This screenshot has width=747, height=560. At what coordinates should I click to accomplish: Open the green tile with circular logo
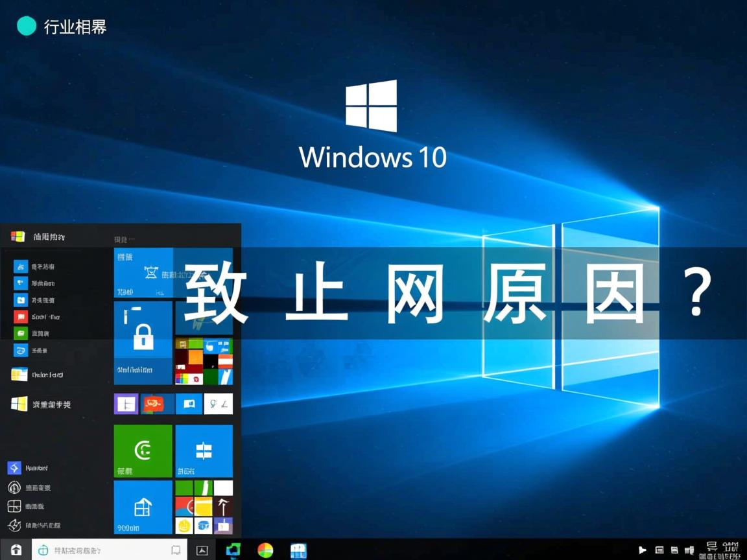tap(143, 450)
